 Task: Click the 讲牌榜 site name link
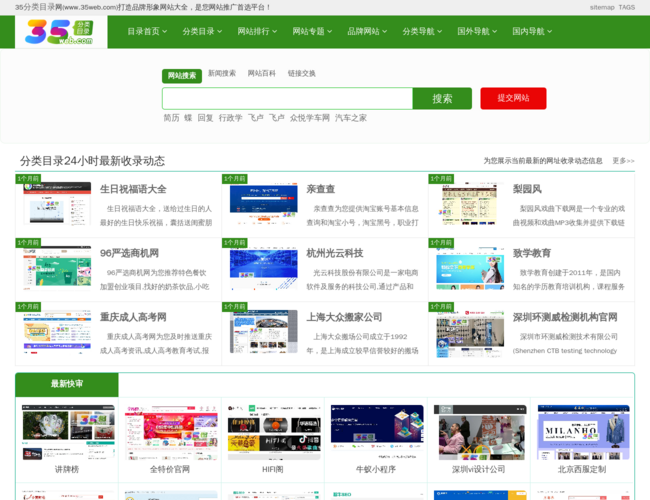coord(67,469)
